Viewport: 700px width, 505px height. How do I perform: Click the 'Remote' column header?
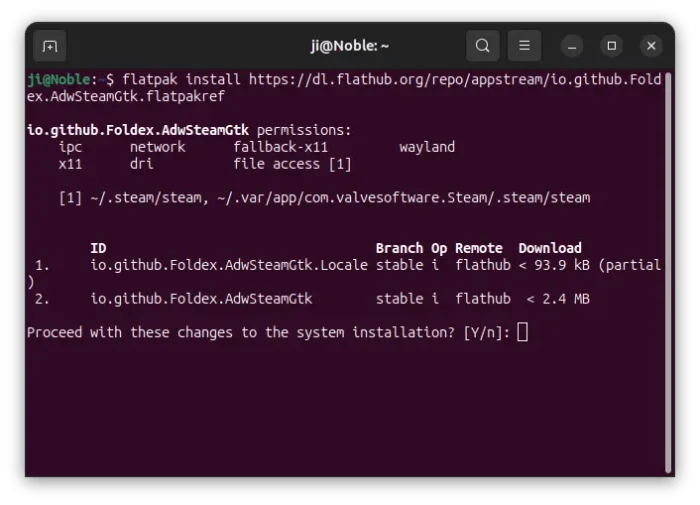click(479, 248)
